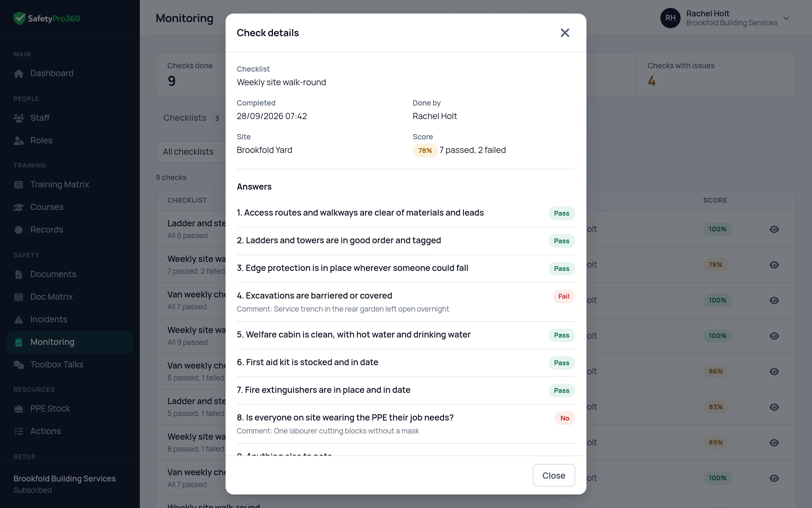Image resolution: width=812 pixels, height=508 pixels.
Task: Open Records in the sidebar
Action: [70, 229]
